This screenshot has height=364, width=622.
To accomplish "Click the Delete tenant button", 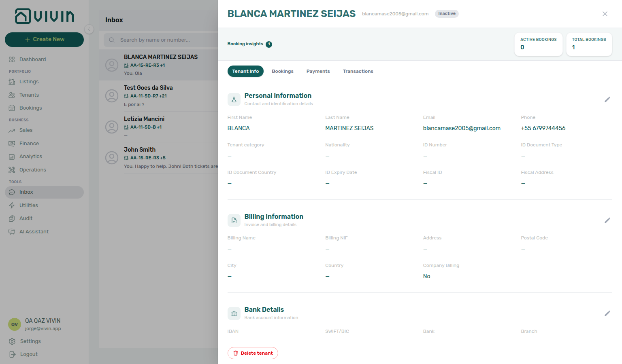I will click(253, 353).
